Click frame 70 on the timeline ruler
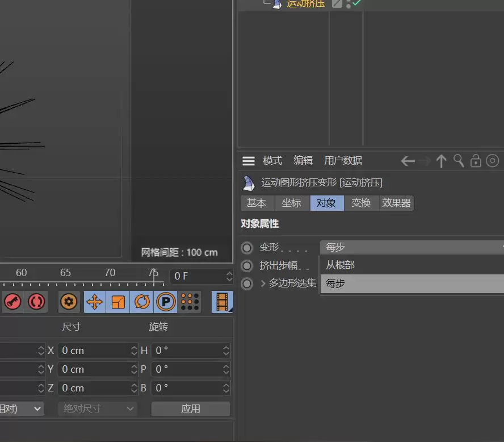Image resolution: width=504 pixels, height=442 pixels. pyautogui.click(x=110, y=273)
